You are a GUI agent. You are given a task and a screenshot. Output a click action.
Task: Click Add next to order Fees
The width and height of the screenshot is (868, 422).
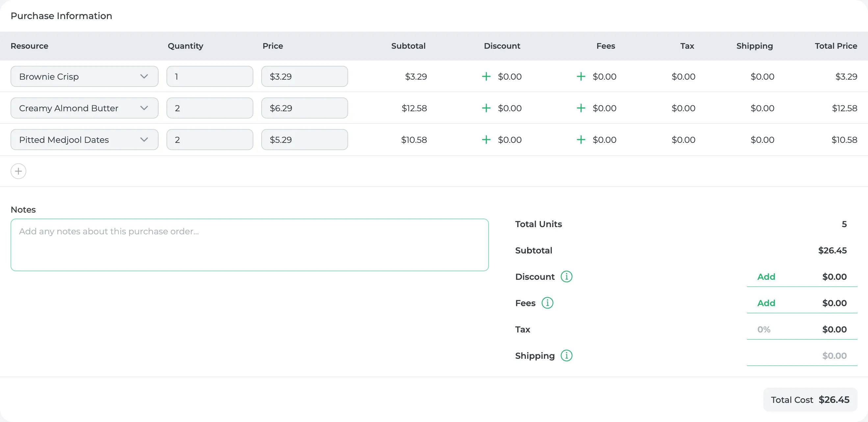pyautogui.click(x=766, y=303)
